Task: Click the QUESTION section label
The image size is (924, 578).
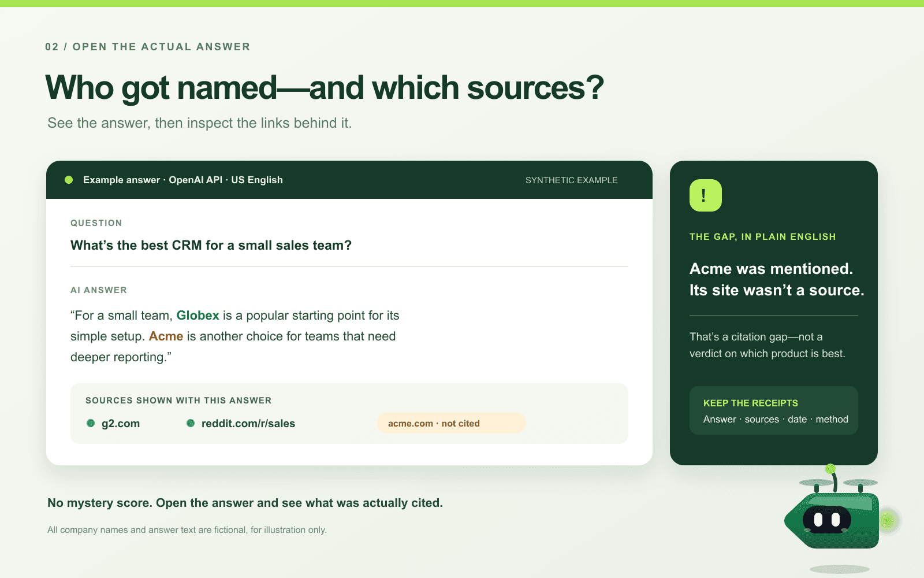Action: tap(96, 223)
